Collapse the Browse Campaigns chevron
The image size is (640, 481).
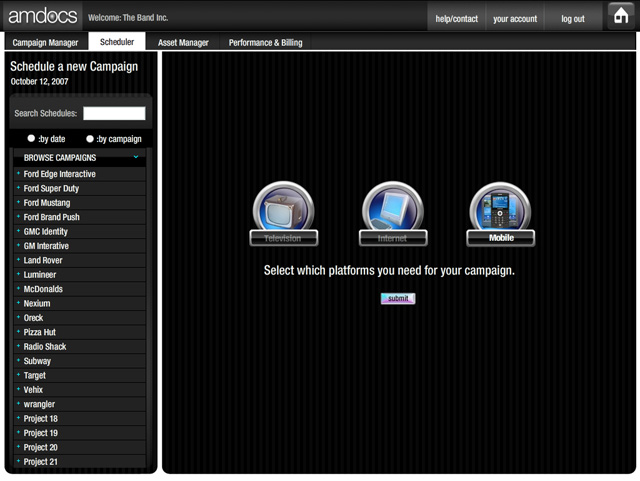(x=136, y=157)
